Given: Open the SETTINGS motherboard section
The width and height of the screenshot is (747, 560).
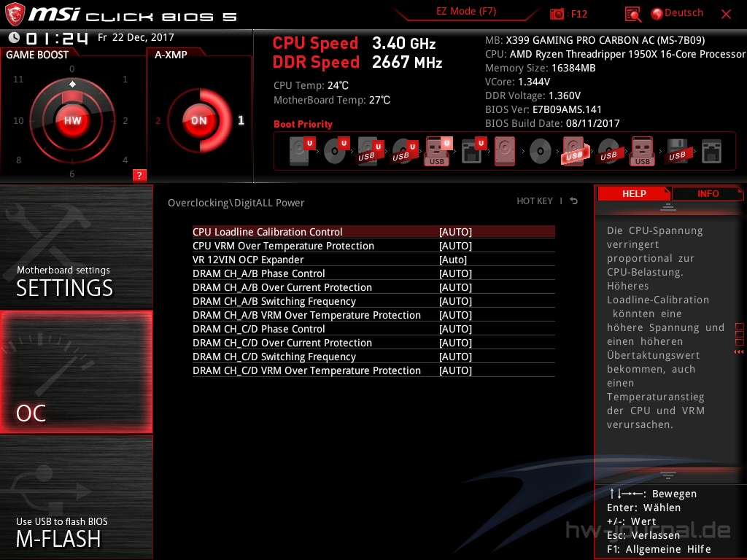Looking at the screenshot, I should click(76, 246).
